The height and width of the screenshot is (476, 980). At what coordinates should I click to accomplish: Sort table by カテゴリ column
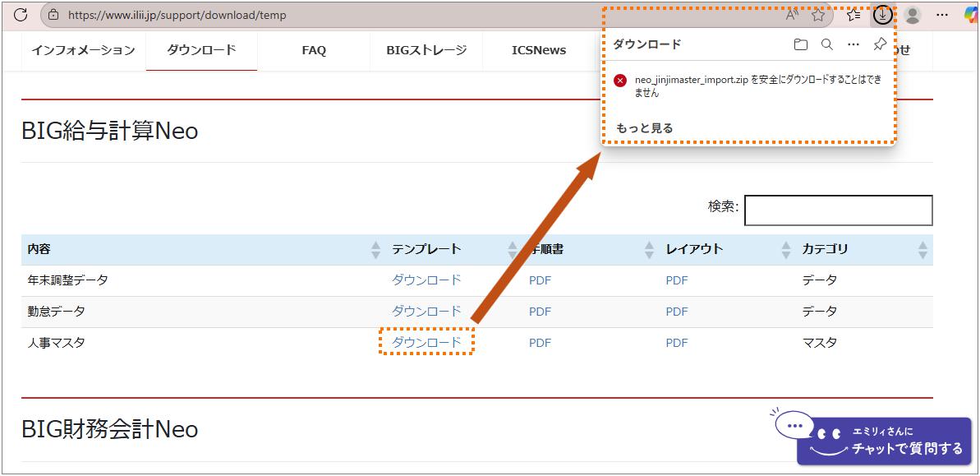click(x=922, y=249)
